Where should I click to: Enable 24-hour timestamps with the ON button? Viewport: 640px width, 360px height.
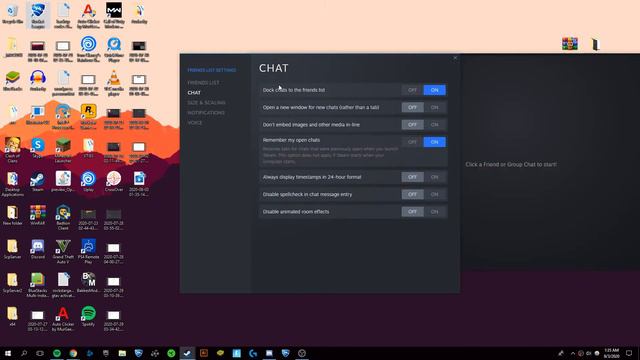pyautogui.click(x=434, y=177)
